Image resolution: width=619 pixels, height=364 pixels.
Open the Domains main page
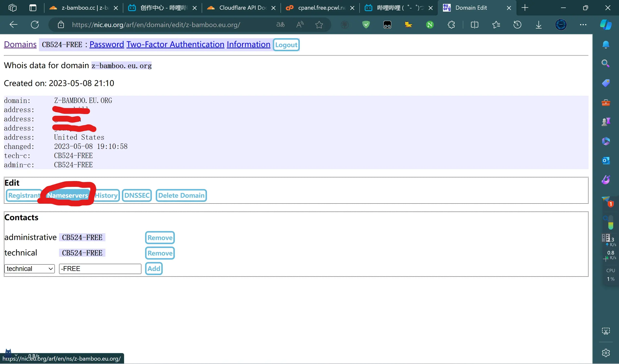click(x=20, y=44)
